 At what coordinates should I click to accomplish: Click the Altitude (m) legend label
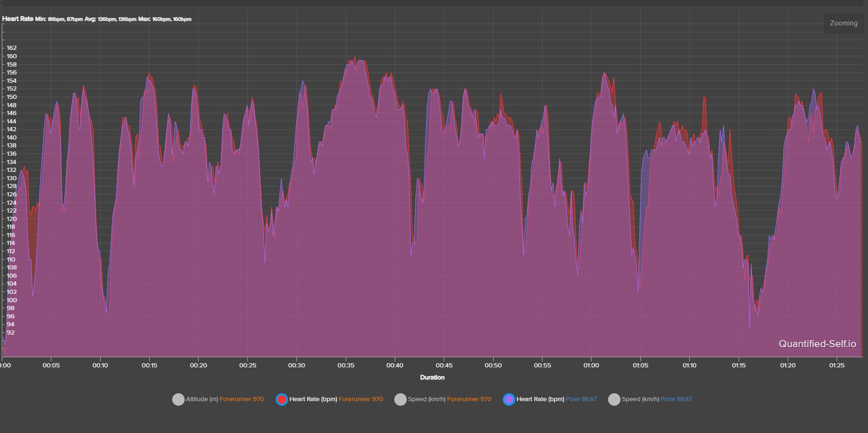pos(202,399)
